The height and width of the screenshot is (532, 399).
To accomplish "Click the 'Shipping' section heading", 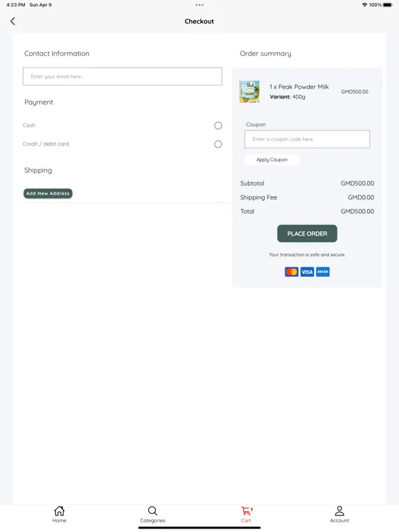I will (38, 170).
